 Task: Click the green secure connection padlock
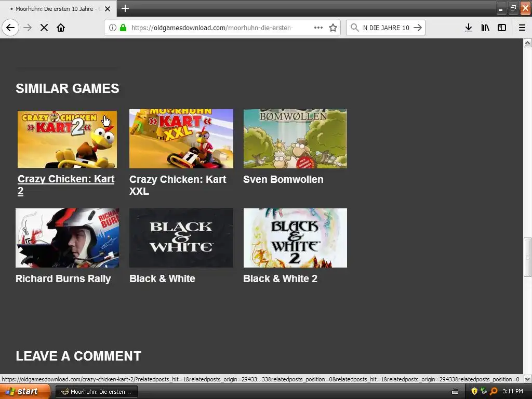(x=123, y=28)
